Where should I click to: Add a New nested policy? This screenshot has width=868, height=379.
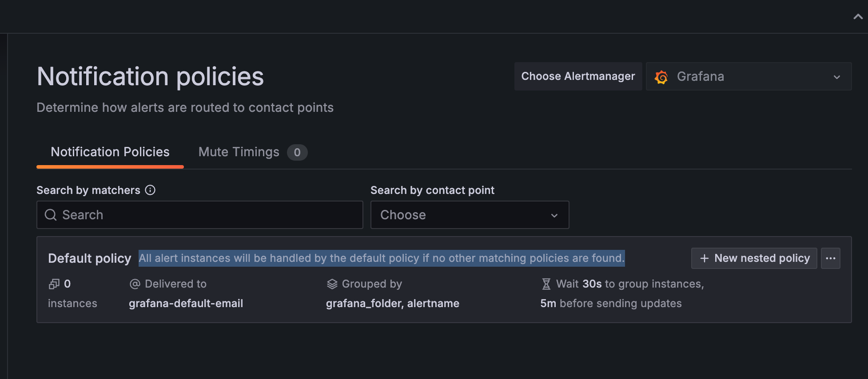point(754,258)
